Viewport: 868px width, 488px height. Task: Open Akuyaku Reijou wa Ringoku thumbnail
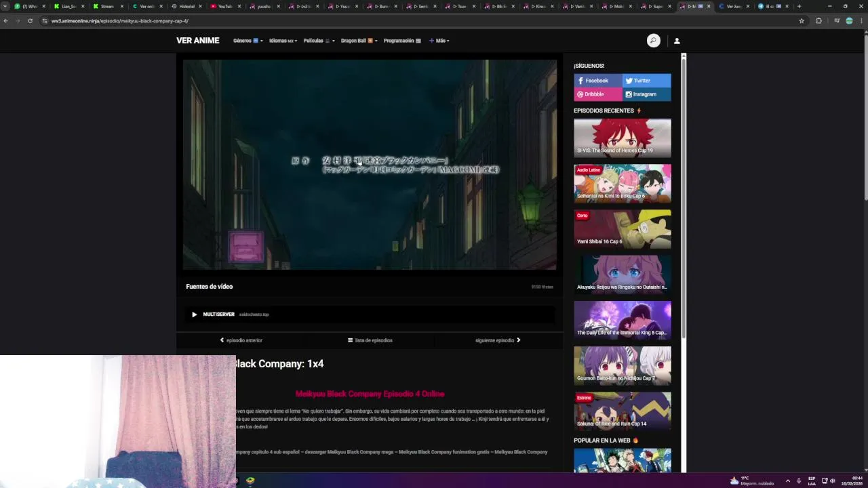pyautogui.click(x=623, y=274)
